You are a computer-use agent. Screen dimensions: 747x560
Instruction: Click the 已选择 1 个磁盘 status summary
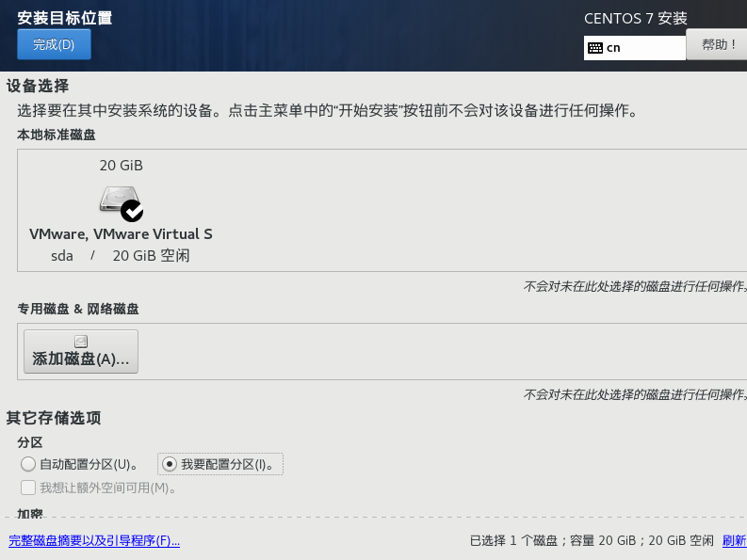click(x=592, y=540)
